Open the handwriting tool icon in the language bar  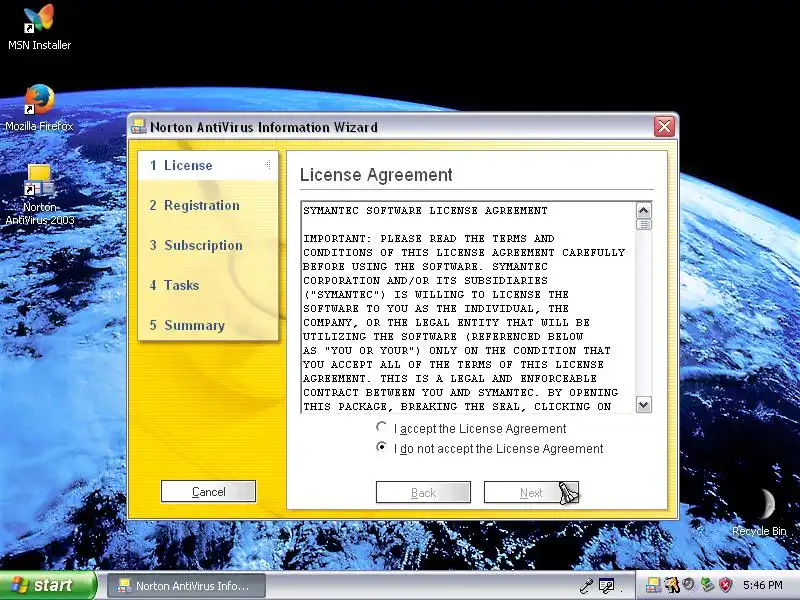pyautogui.click(x=606, y=586)
